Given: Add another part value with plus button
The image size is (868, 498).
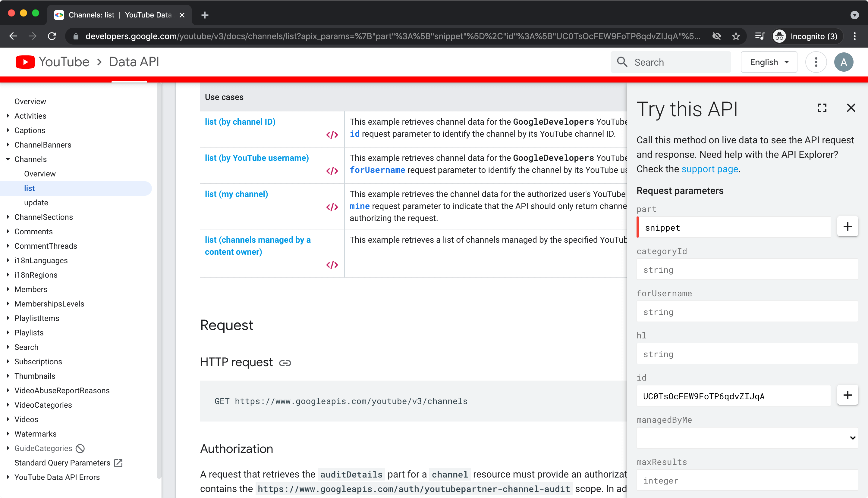Looking at the screenshot, I should tap(848, 226).
